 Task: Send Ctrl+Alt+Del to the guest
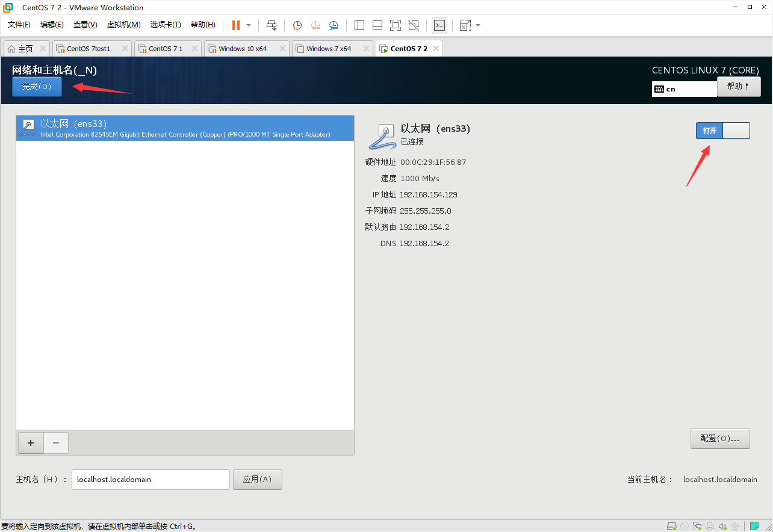pos(272,25)
